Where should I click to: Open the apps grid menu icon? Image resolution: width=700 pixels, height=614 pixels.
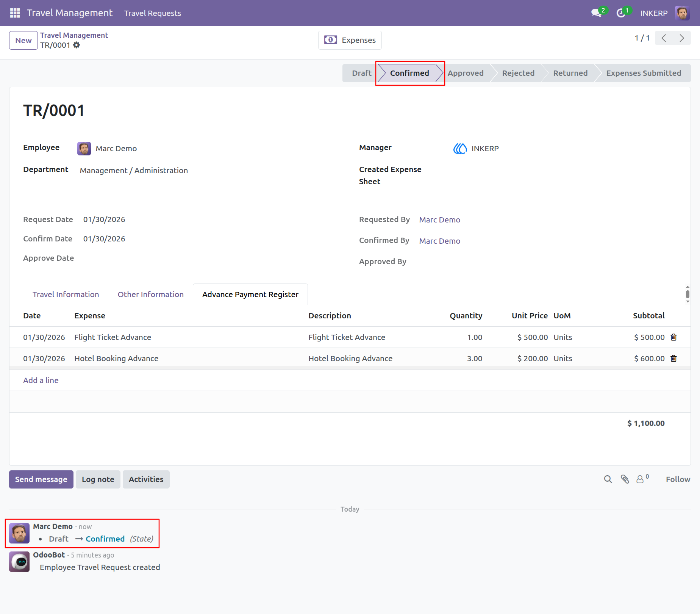click(15, 13)
